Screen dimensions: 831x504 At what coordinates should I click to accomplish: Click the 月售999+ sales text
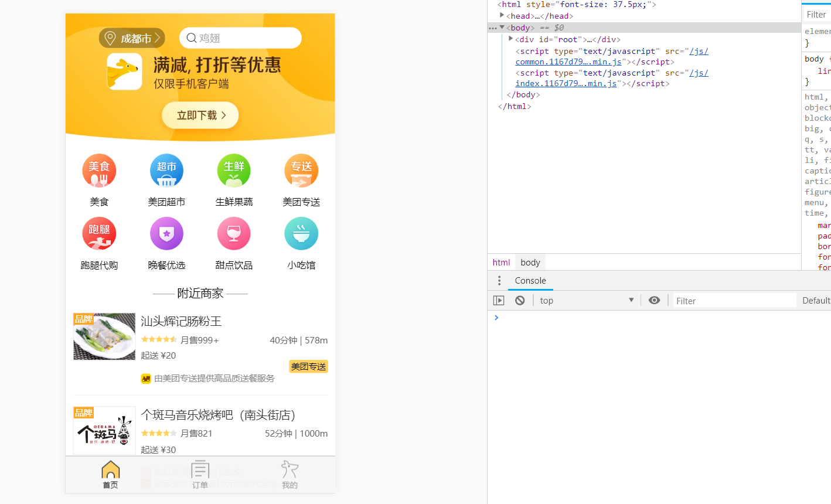(x=199, y=340)
